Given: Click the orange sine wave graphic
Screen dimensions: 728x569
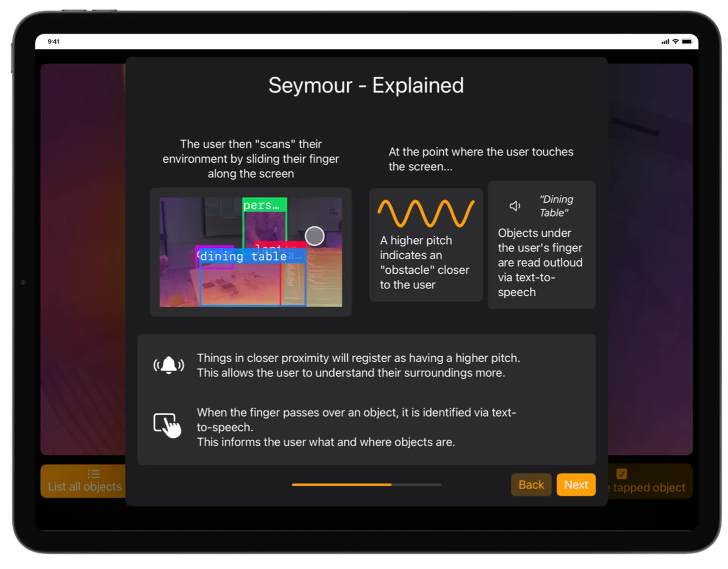Looking at the screenshot, I should [426, 213].
